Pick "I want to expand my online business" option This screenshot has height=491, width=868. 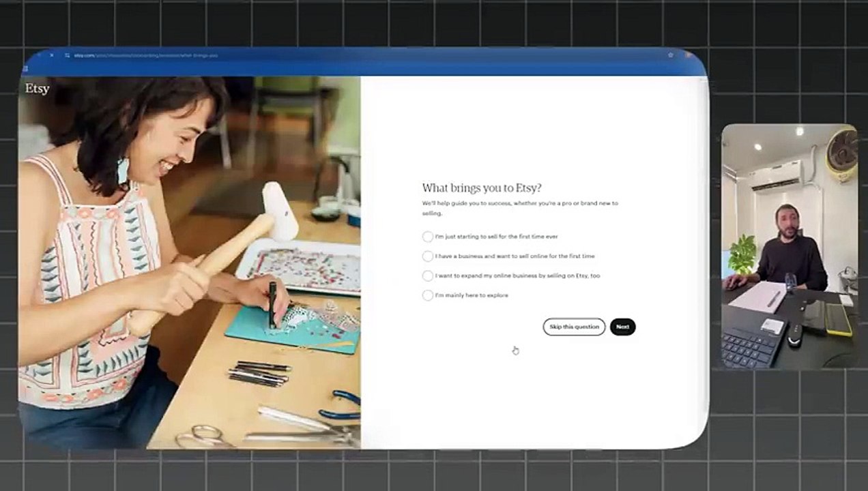click(x=427, y=276)
